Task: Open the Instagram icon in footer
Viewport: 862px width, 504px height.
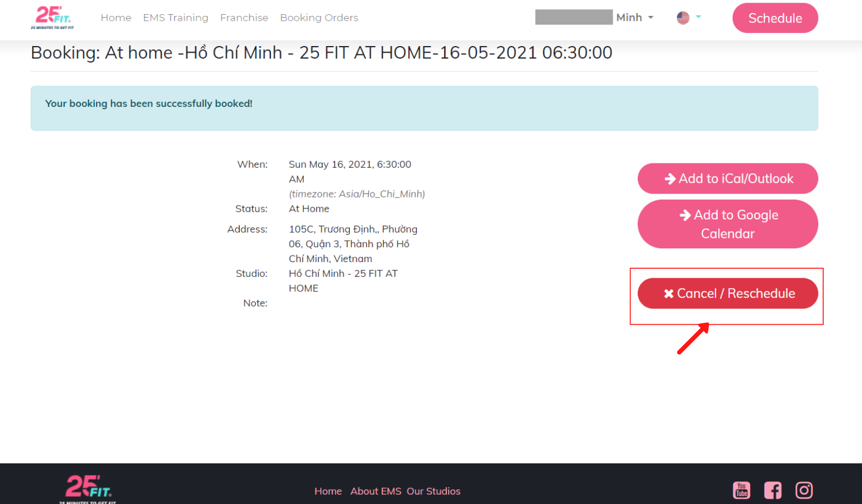Action: point(804,490)
